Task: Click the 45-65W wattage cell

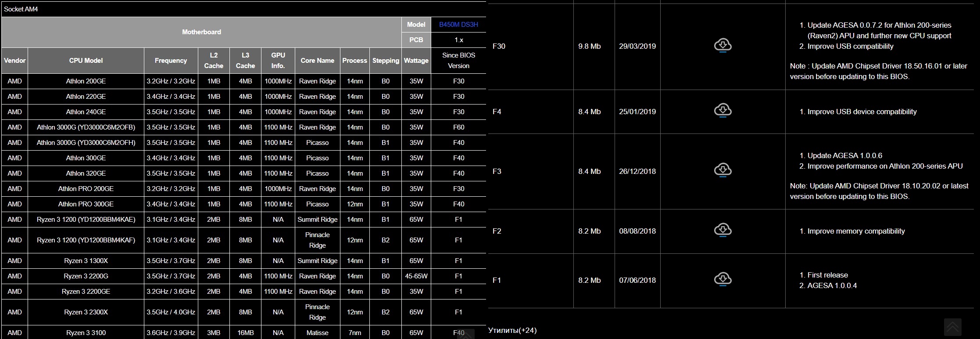Action: [x=416, y=276]
